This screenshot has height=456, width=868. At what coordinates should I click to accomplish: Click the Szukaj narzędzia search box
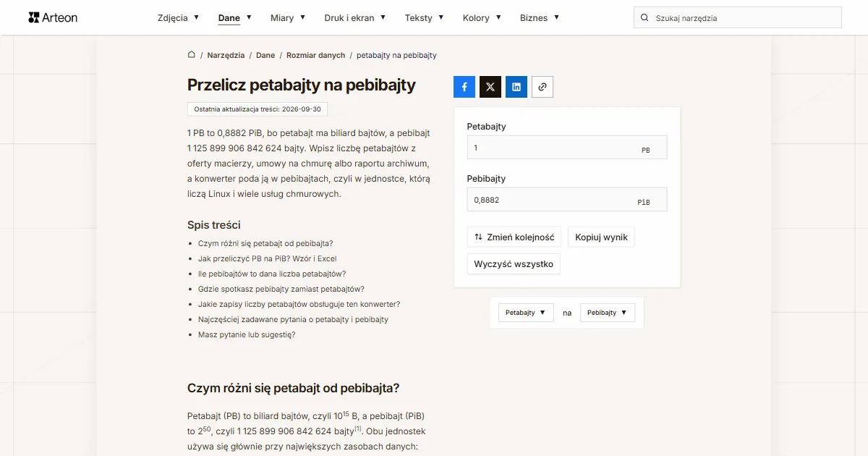[x=738, y=18]
